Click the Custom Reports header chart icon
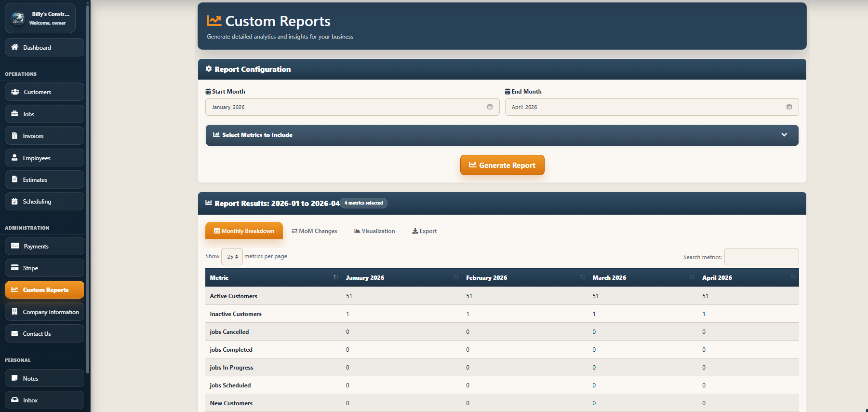 click(214, 21)
